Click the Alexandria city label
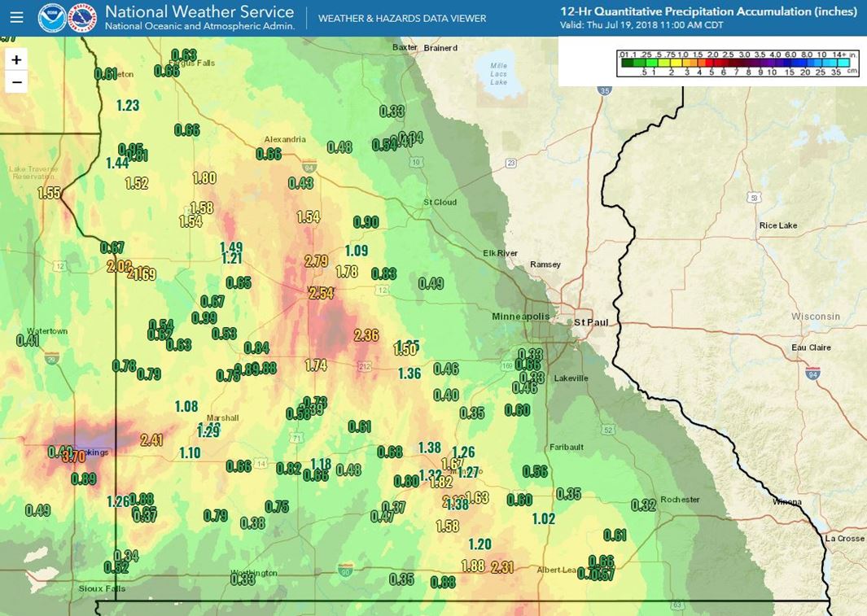The image size is (867, 616). pyautogui.click(x=285, y=139)
